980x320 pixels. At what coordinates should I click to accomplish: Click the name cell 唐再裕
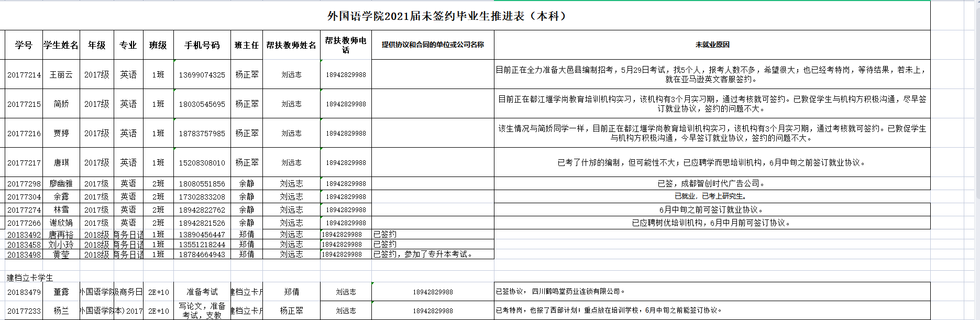point(61,235)
